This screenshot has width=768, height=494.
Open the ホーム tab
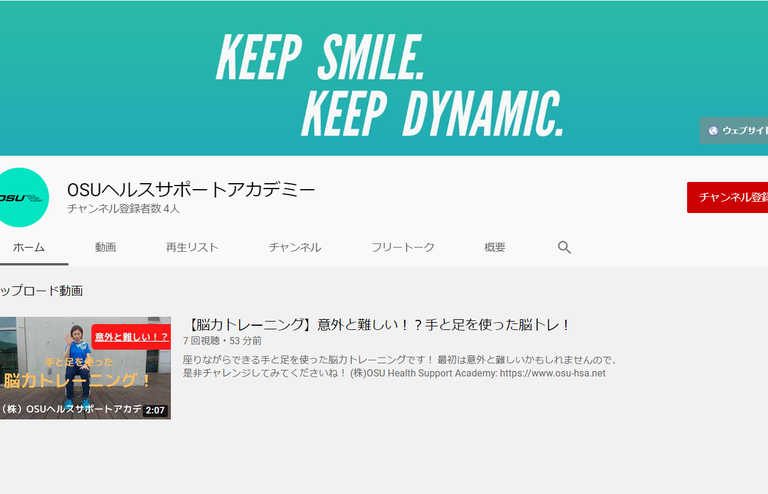coord(29,247)
